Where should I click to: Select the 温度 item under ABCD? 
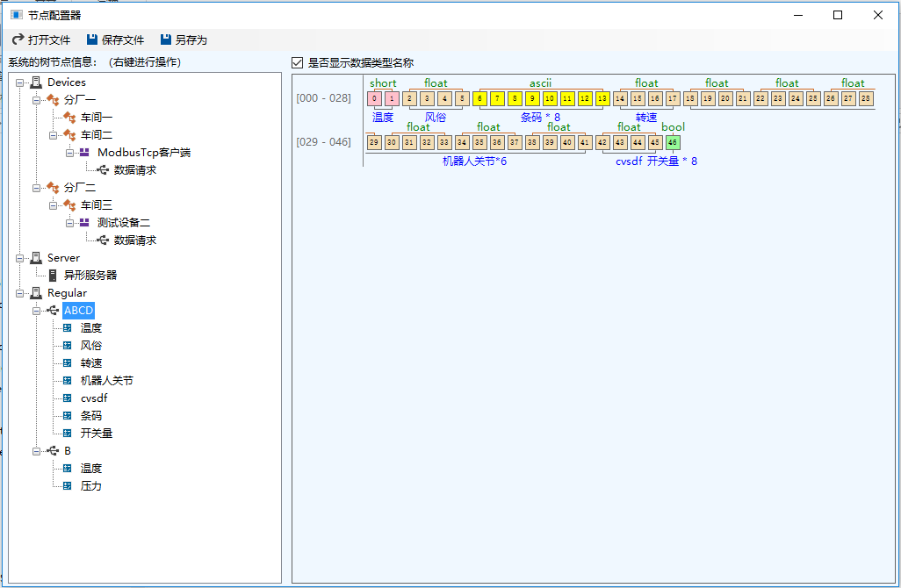click(91, 328)
